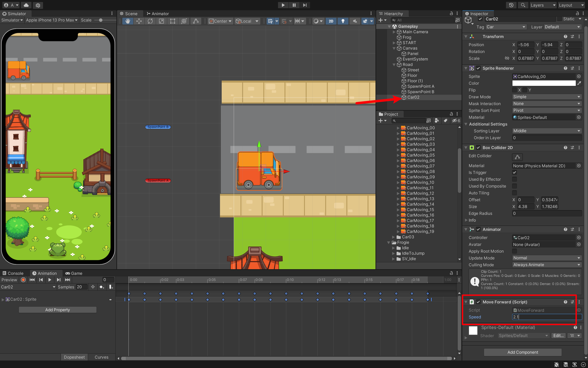Play the animation clip preview
This screenshot has width=588, height=368.
50,280
